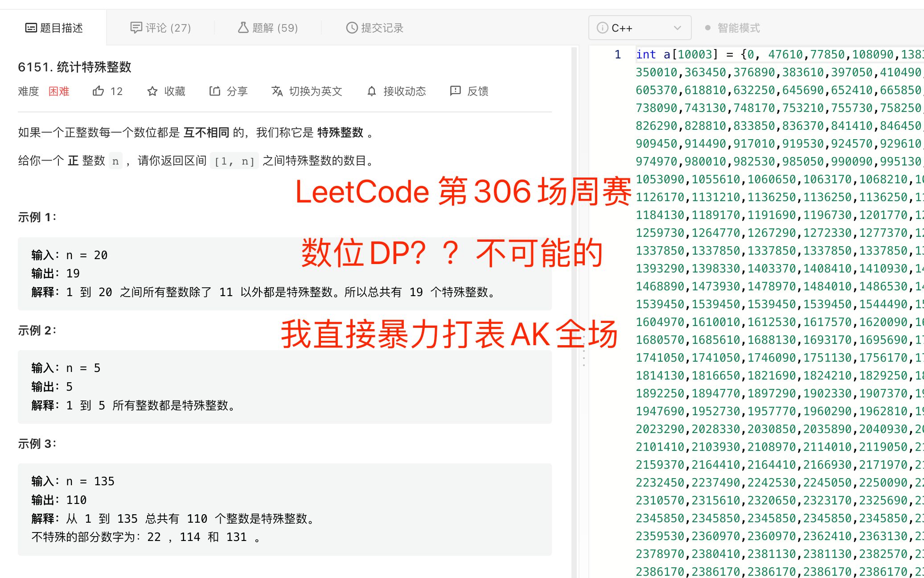This screenshot has width=924, height=578.
Task: Click 接收动态 to subscribe
Action: tap(405, 91)
